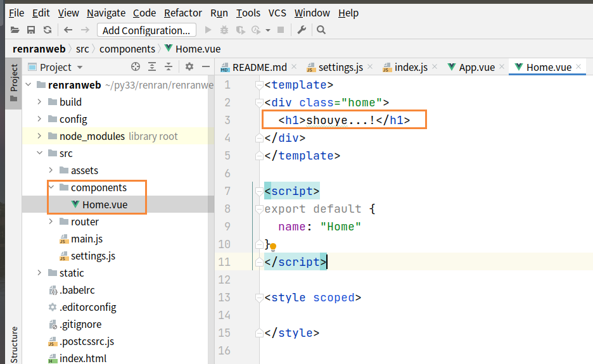
Task: Open the Window menu
Action: click(x=312, y=13)
